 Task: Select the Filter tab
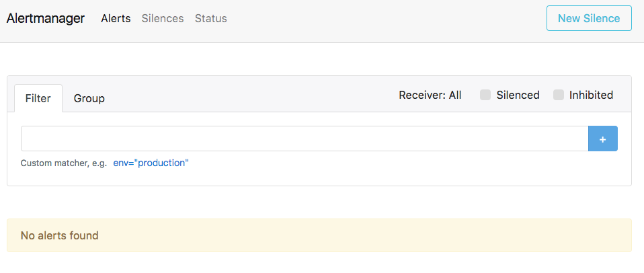[x=38, y=98]
